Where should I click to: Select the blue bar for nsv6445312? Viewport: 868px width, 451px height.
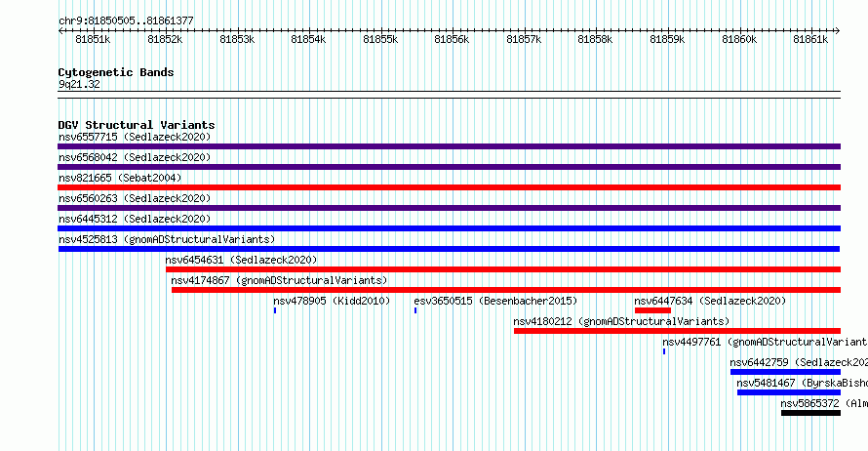[x=449, y=228]
